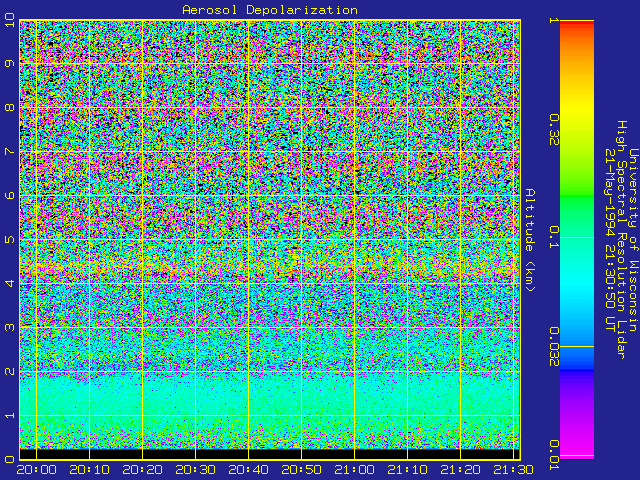This screenshot has width=640, height=480.
Task: Click the 21:20 time axis label
Action: pos(460,470)
